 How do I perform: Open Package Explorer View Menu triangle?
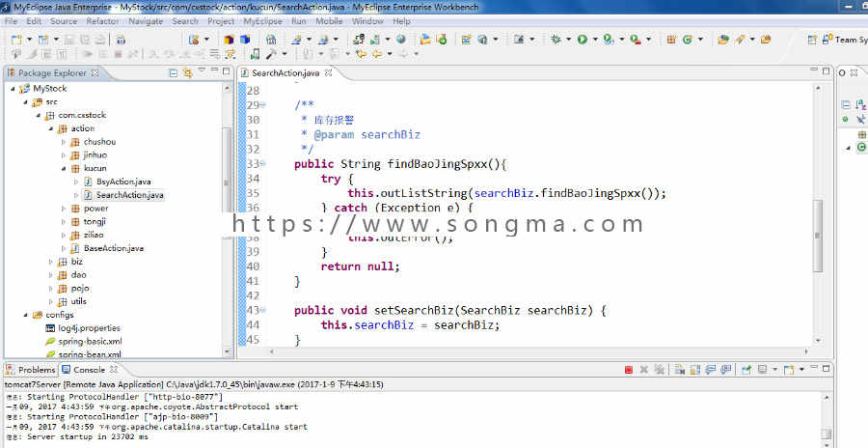[202, 70]
